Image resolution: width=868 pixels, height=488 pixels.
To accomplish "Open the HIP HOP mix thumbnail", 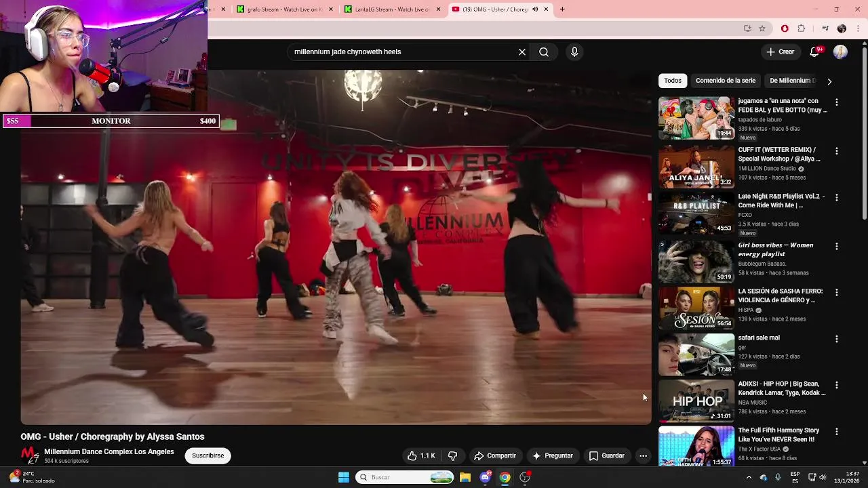I will point(696,401).
